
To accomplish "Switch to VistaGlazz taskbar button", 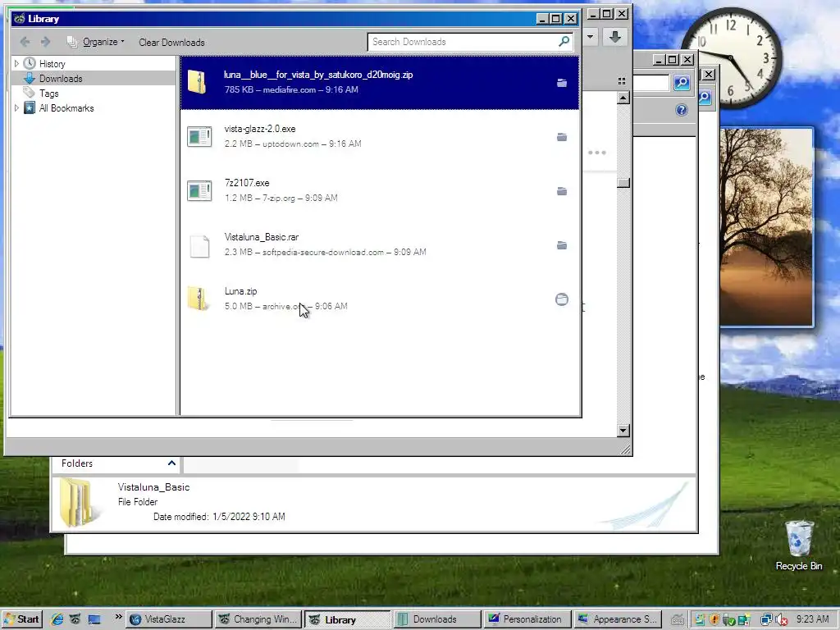I will (168, 619).
